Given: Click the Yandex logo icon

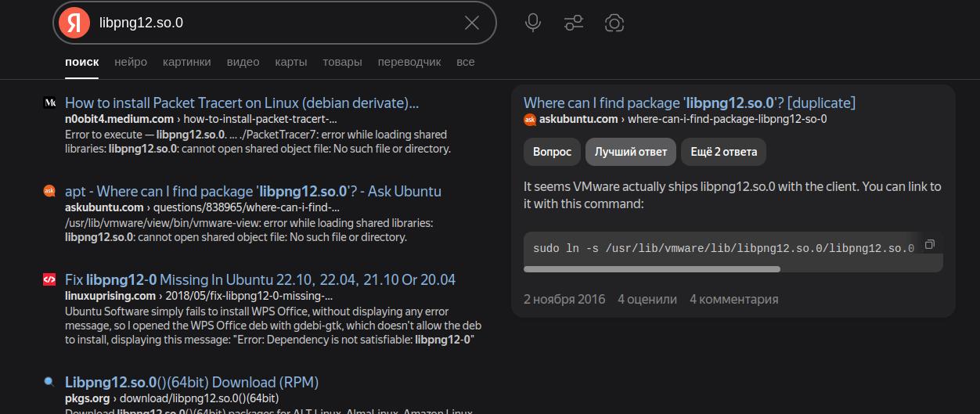Looking at the screenshot, I should [74, 23].
